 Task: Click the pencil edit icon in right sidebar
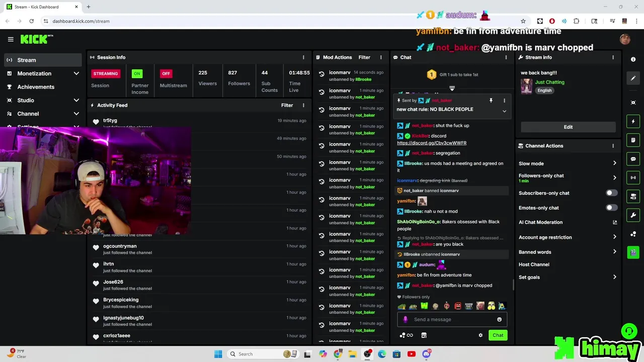pos(633,78)
